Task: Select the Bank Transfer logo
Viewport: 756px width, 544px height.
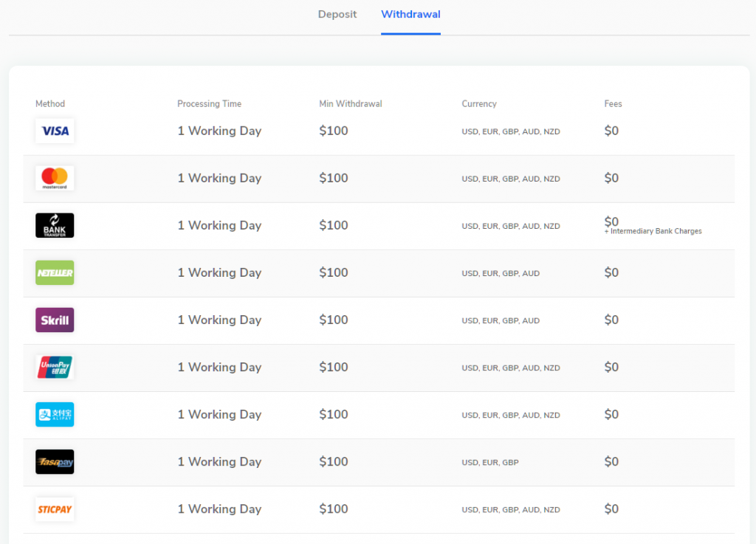Action: [x=55, y=225]
